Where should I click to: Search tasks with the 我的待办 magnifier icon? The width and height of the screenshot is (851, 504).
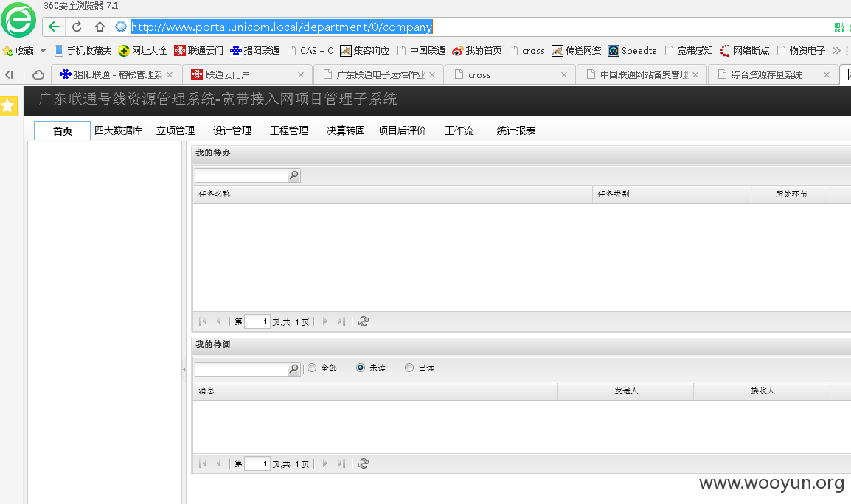point(293,175)
